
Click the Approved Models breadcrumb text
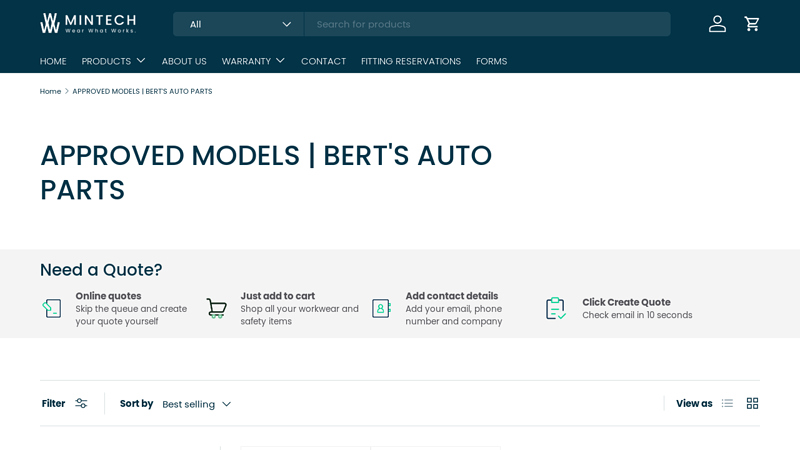pyautogui.click(x=142, y=91)
